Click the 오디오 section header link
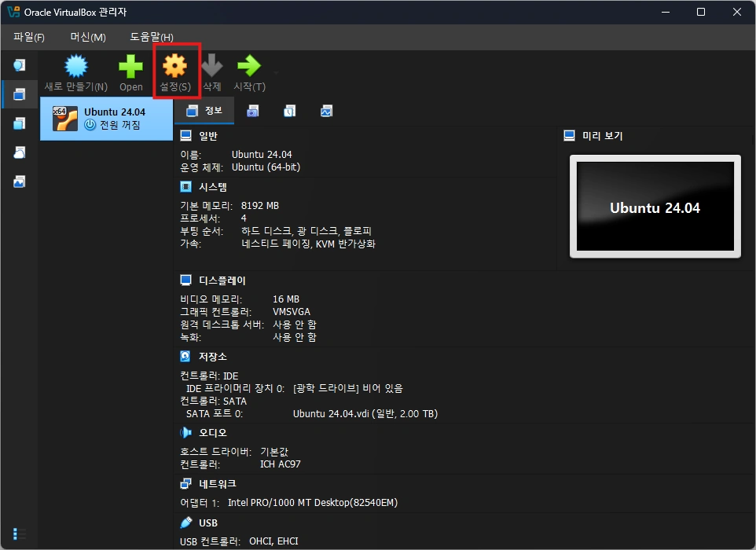 pyautogui.click(x=213, y=433)
